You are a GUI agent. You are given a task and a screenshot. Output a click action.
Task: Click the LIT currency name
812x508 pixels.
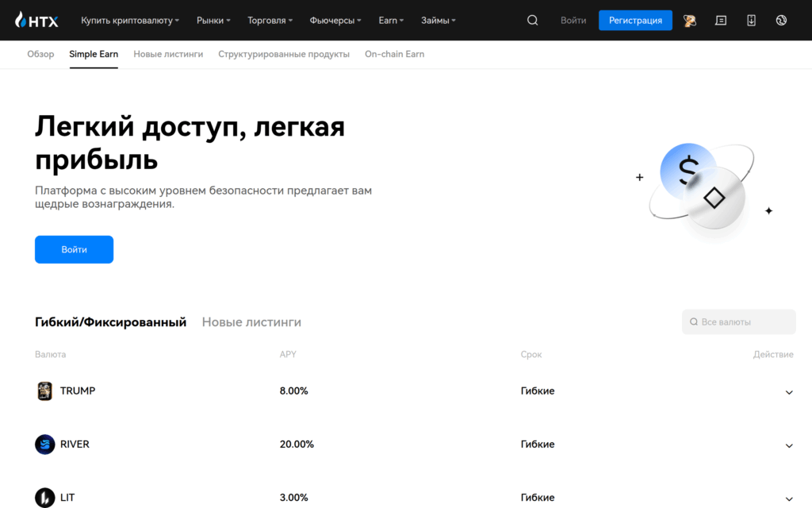tap(67, 498)
